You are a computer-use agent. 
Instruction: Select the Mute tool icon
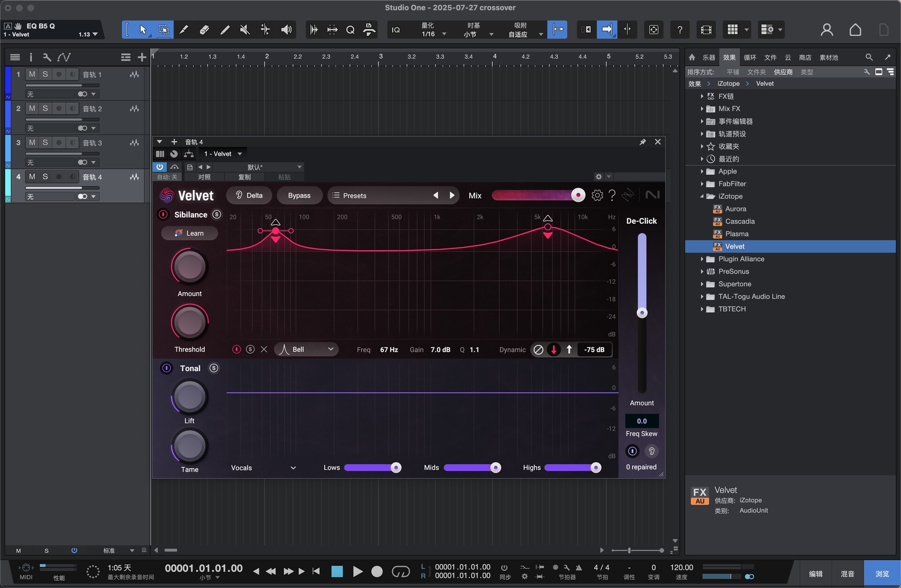tap(244, 30)
